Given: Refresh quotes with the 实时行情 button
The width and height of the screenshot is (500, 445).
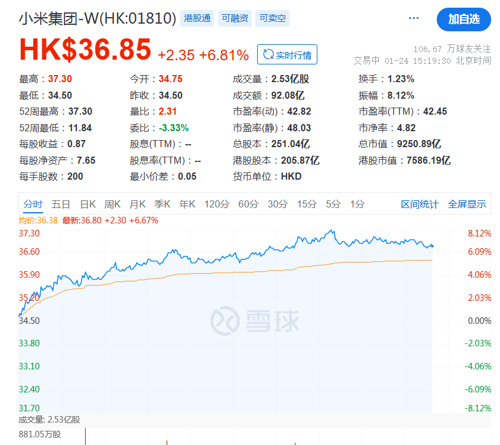Looking at the screenshot, I should point(287,54).
